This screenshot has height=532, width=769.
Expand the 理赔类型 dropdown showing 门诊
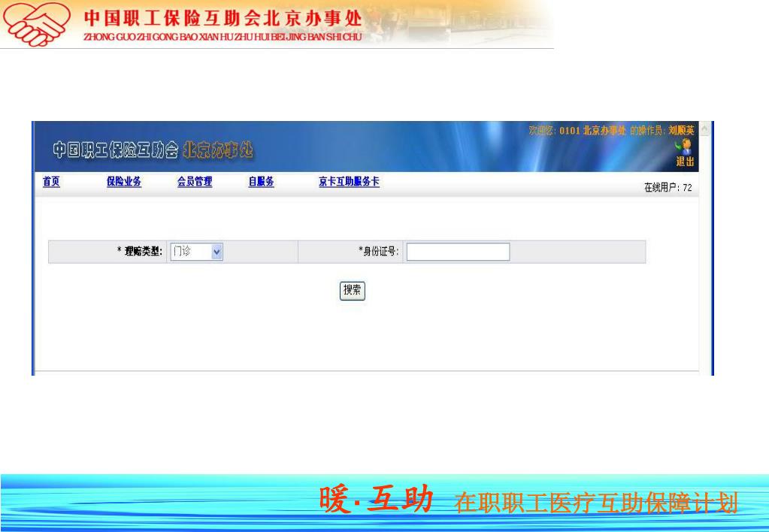point(197,252)
